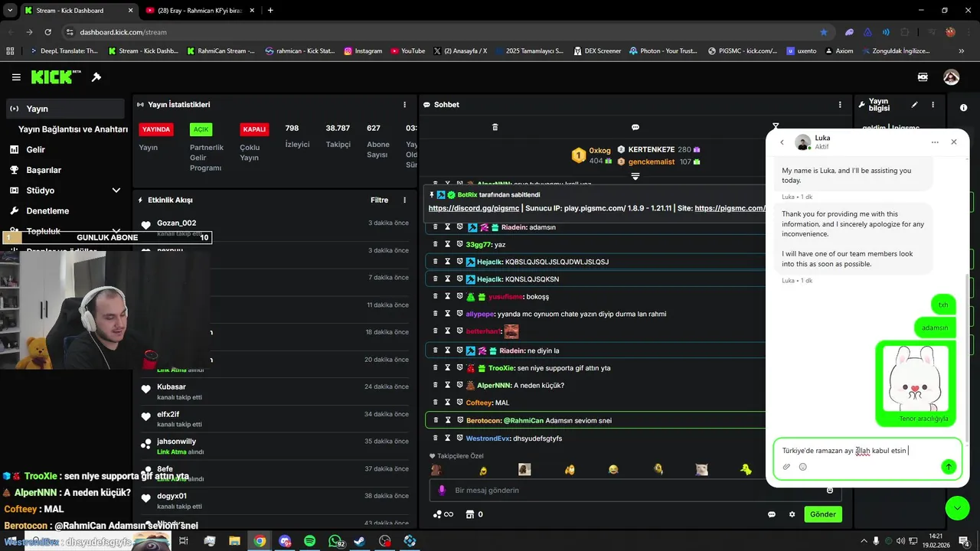Click the green support widget collapse button
980x551 pixels.
click(957, 507)
